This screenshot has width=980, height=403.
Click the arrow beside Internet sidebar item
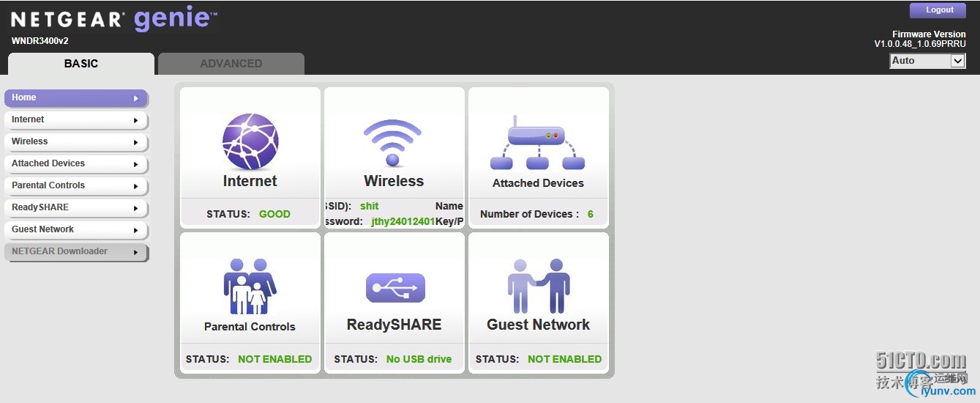click(136, 120)
